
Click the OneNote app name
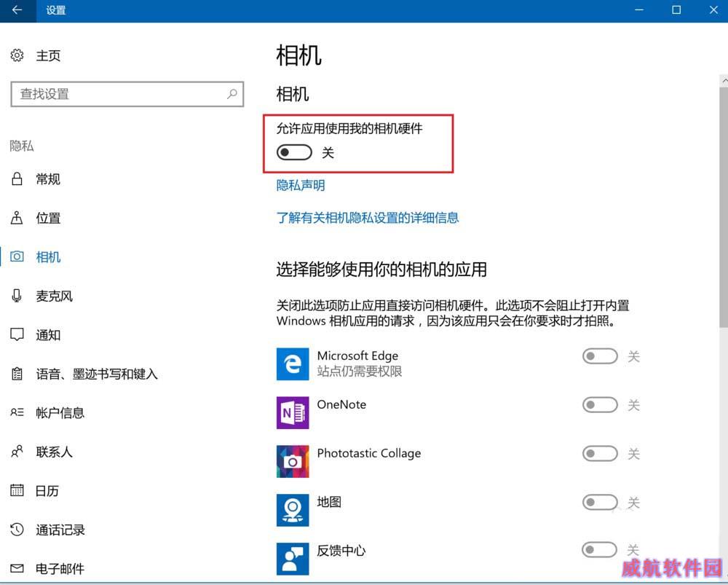(341, 405)
